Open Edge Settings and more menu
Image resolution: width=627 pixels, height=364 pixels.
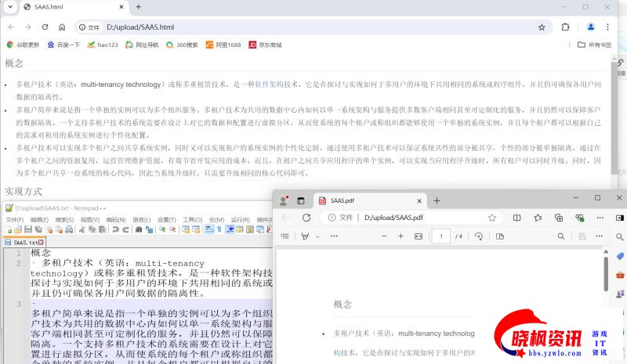[600, 218]
